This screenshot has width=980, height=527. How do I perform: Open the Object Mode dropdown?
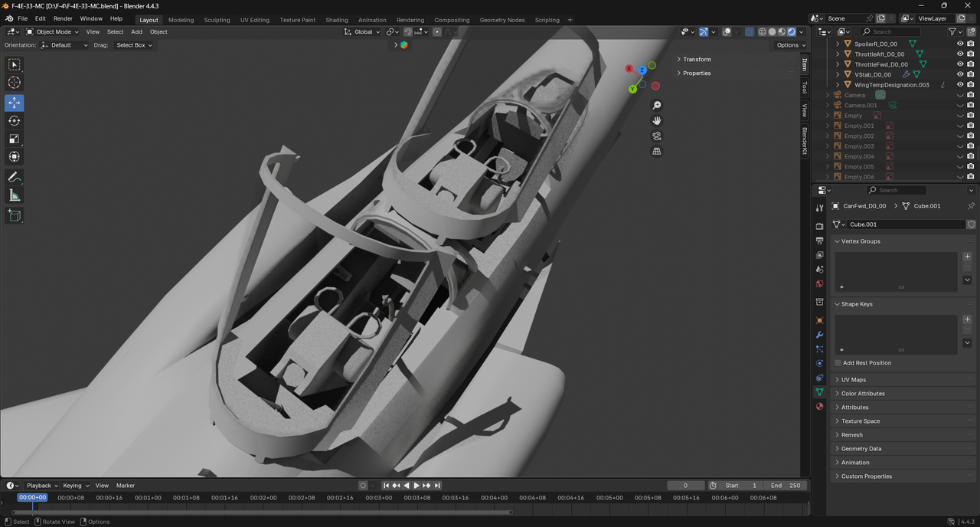[53, 32]
